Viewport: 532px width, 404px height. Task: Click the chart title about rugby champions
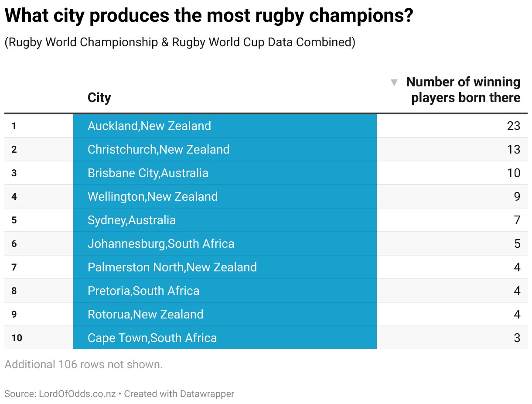point(209,17)
